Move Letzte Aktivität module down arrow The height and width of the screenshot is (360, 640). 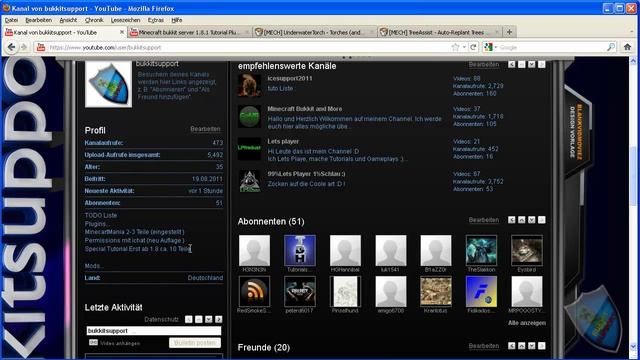[x=209, y=319]
